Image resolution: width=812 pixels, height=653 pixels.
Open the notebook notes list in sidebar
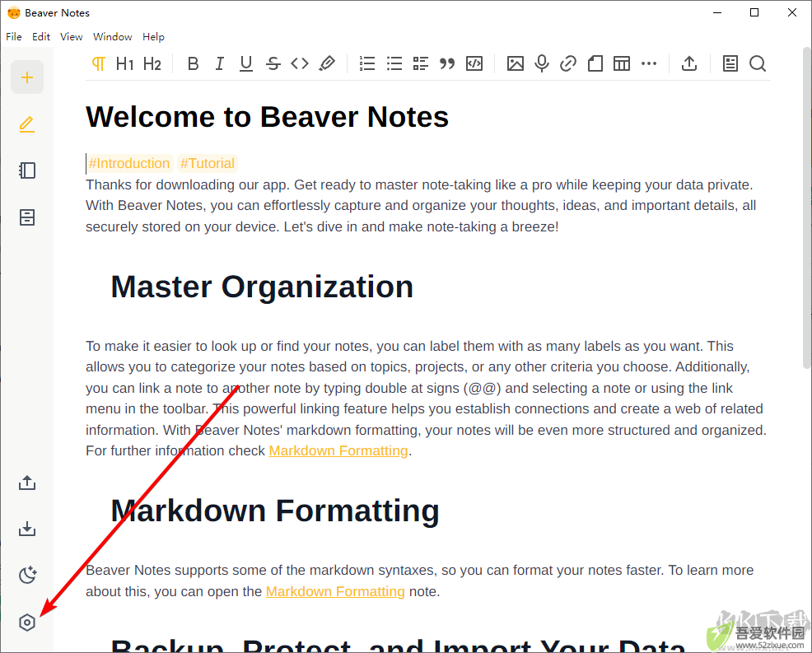pos(27,170)
